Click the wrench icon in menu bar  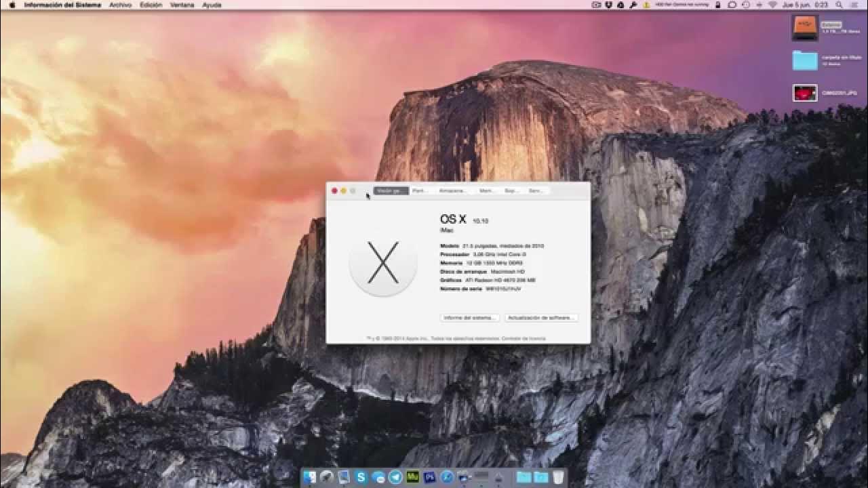(x=633, y=5)
